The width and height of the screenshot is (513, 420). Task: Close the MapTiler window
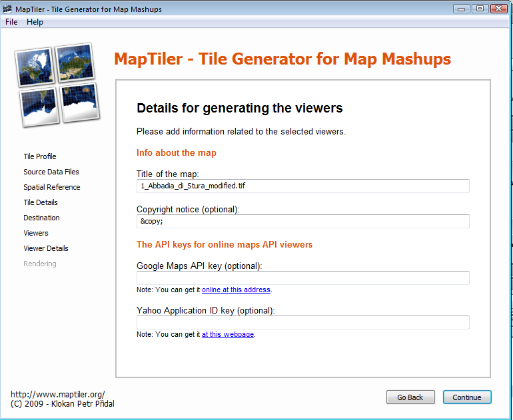tap(499, 9)
